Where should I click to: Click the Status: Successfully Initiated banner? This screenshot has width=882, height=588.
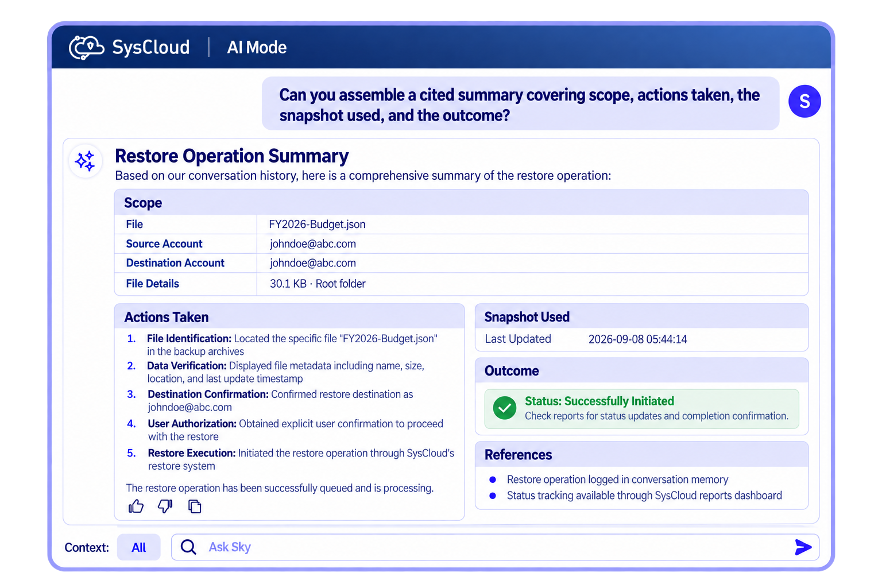click(x=642, y=408)
